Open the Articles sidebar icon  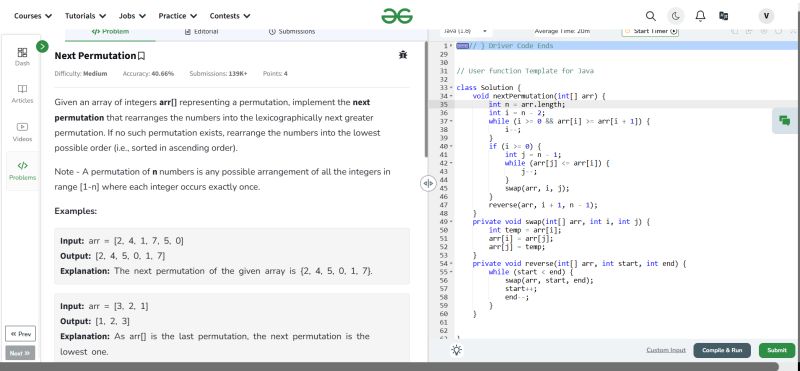click(x=22, y=94)
